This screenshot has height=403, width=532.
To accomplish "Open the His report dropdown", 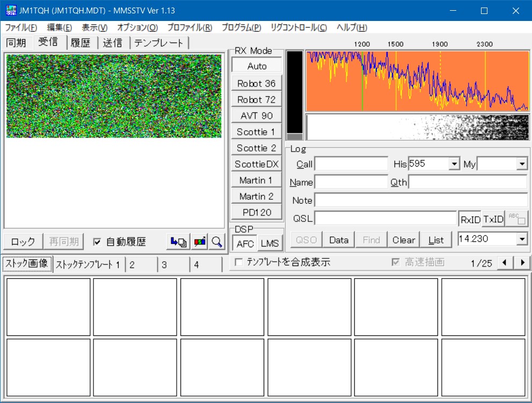I will [454, 164].
